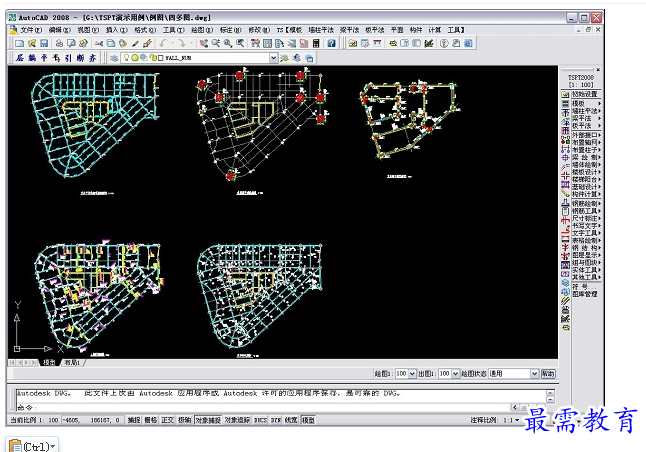This screenshot has height=452, width=646.
Task: Click the 帮助 button at bottom right
Action: click(548, 373)
